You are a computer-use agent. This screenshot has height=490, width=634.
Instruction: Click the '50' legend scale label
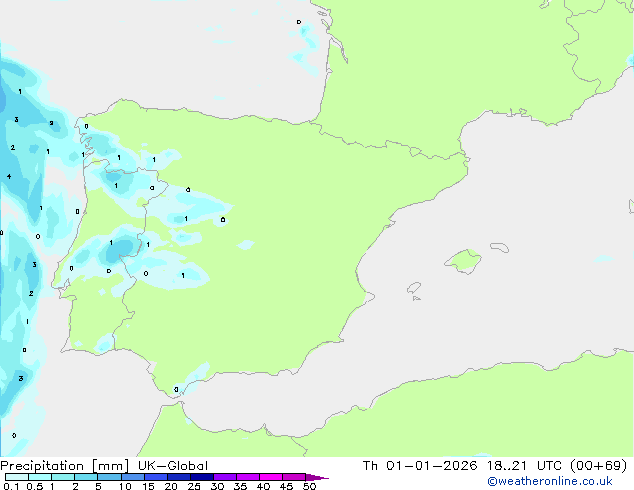309,486
